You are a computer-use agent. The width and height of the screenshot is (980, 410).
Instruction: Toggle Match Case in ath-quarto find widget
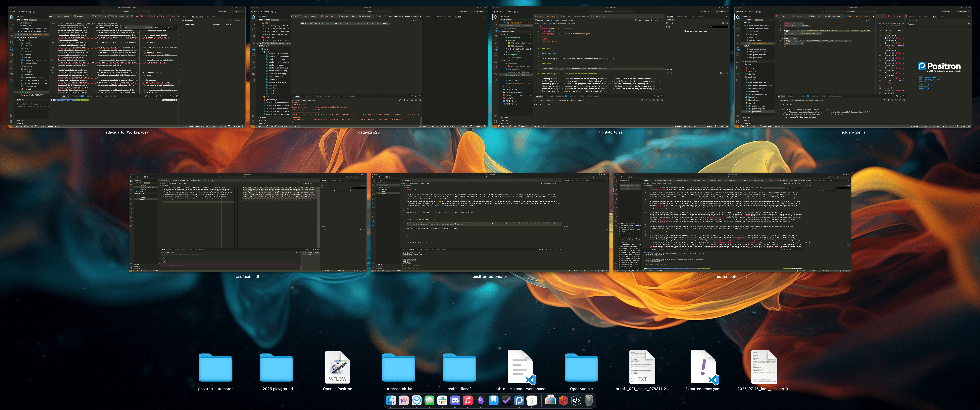pos(146,27)
